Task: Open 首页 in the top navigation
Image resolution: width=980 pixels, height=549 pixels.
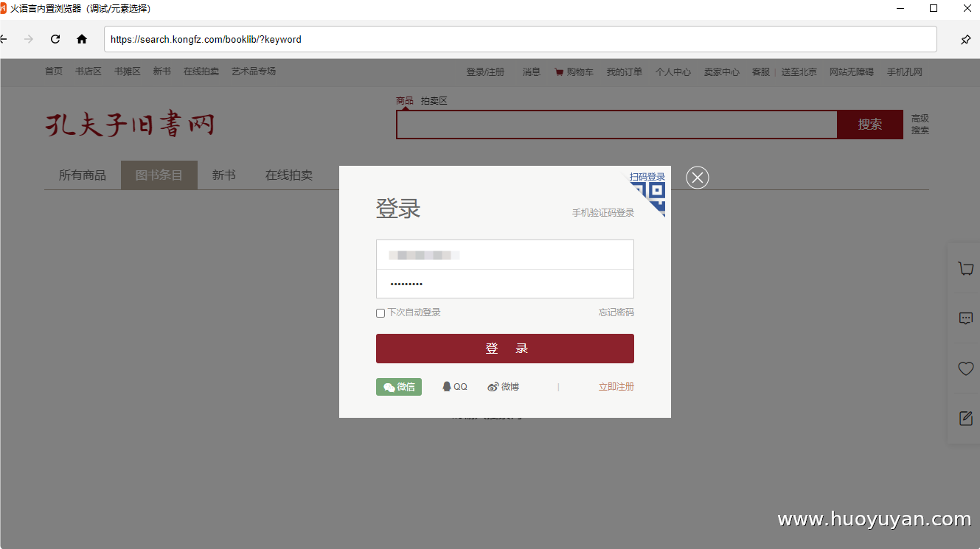Action: pyautogui.click(x=54, y=71)
